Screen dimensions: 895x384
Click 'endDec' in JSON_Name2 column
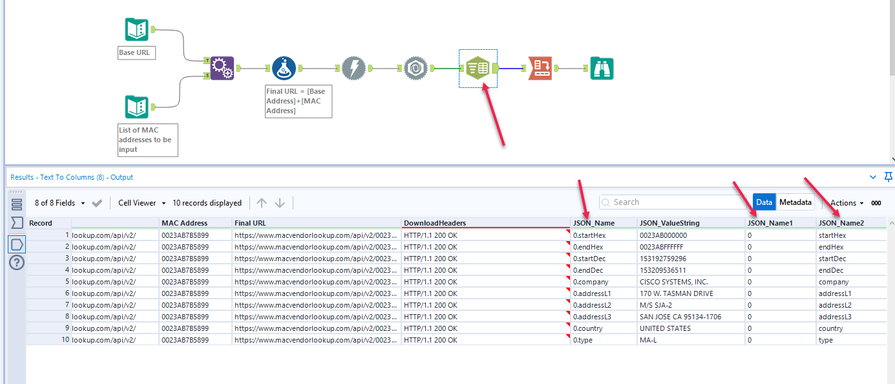point(852,270)
